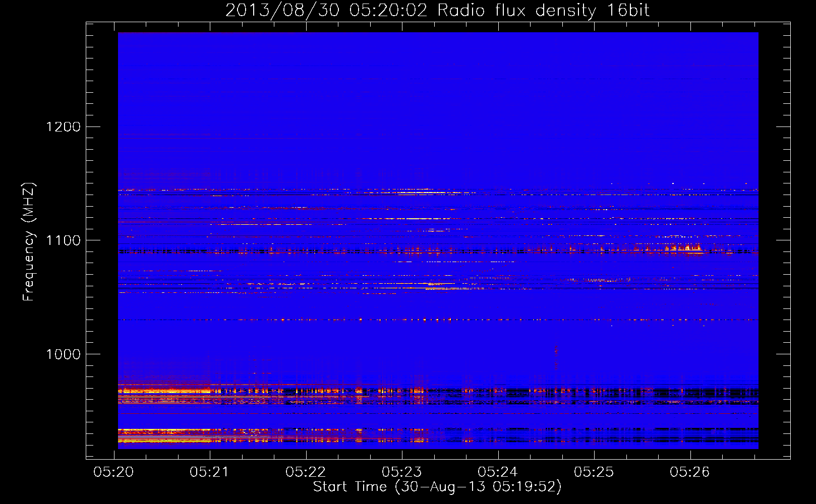Click the 05:26 time axis label
Image resolution: width=816 pixels, height=504 pixels.
pyautogui.click(x=690, y=472)
